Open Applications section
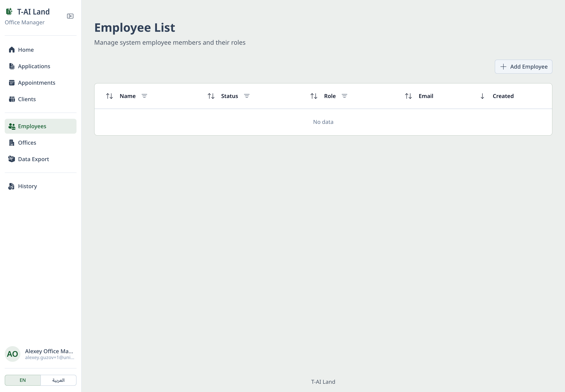The image size is (565, 392). pos(41,66)
